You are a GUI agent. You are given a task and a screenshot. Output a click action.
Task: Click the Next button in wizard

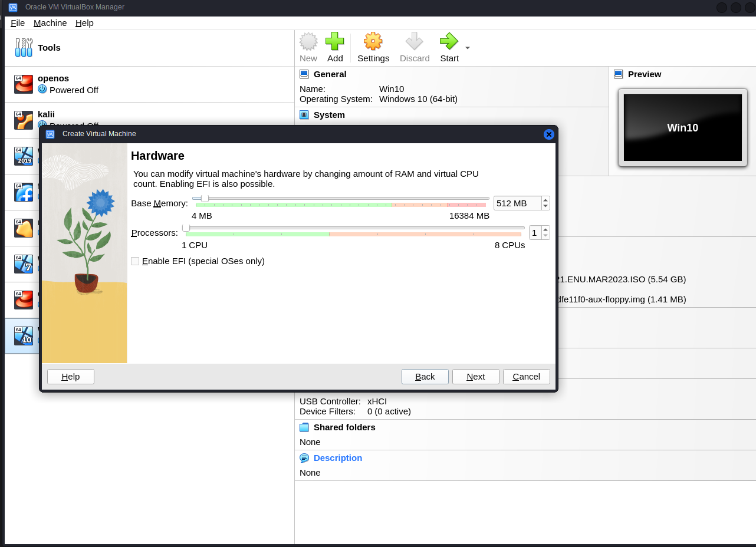point(475,377)
